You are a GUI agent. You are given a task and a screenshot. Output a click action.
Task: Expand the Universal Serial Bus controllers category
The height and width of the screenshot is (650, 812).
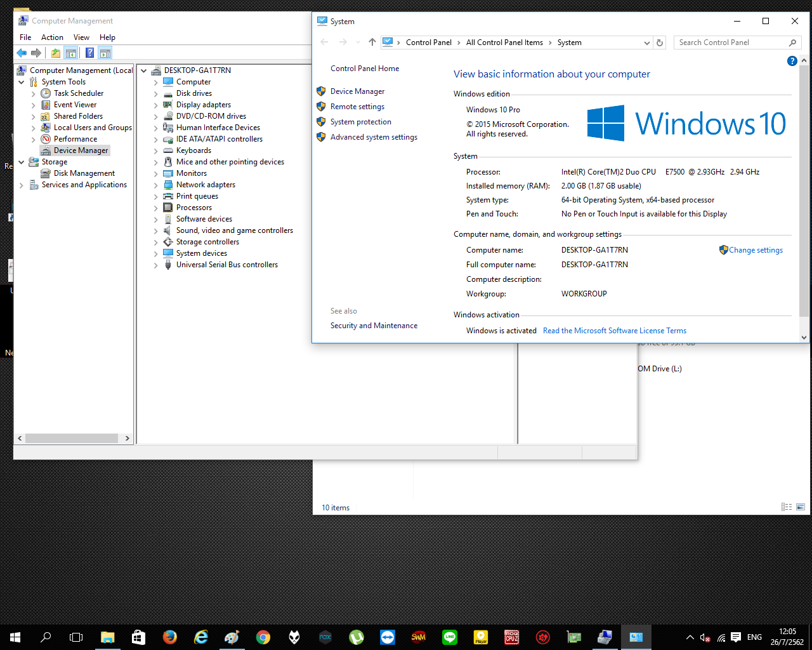click(x=156, y=265)
